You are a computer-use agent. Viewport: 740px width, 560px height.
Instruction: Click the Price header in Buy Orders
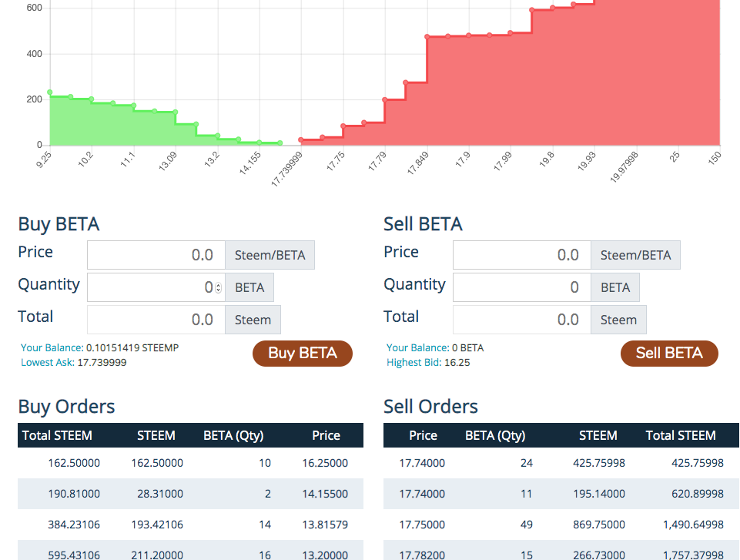click(326, 435)
